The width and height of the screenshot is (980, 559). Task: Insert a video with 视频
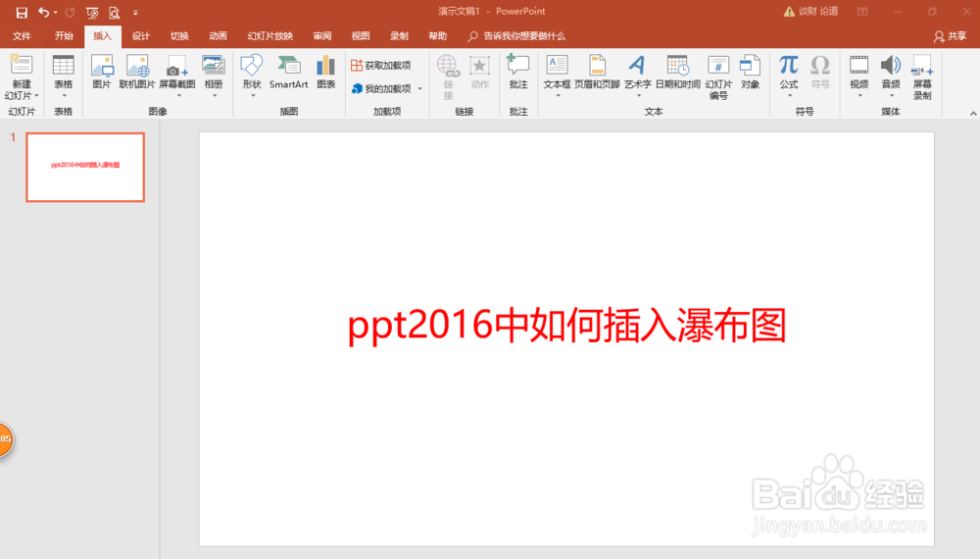pyautogui.click(x=858, y=76)
